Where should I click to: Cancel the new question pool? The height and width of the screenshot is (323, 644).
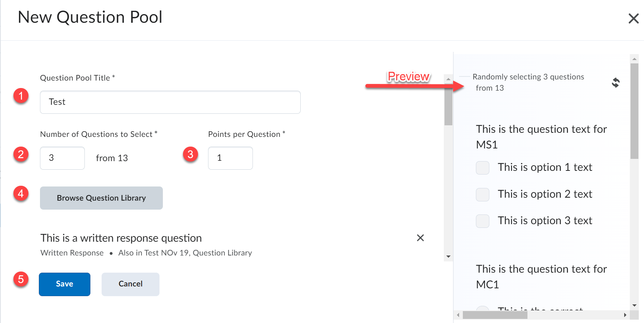pyautogui.click(x=130, y=284)
